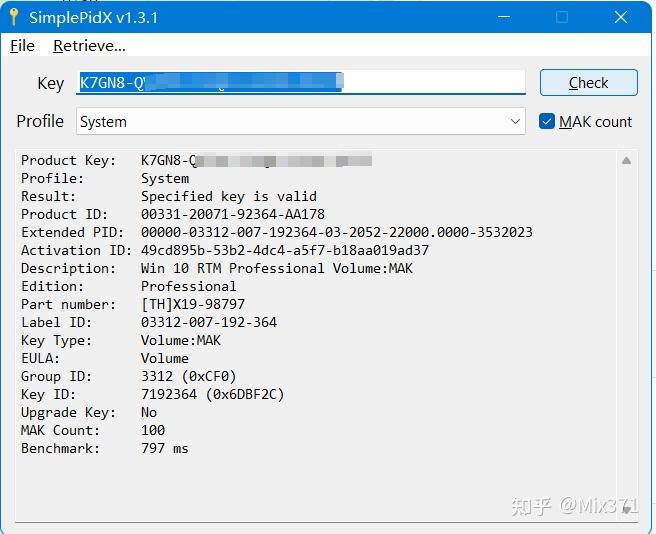Click the Benchmark value 797 ms
Viewport: 656px width, 534px height.
(x=164, y=448)
